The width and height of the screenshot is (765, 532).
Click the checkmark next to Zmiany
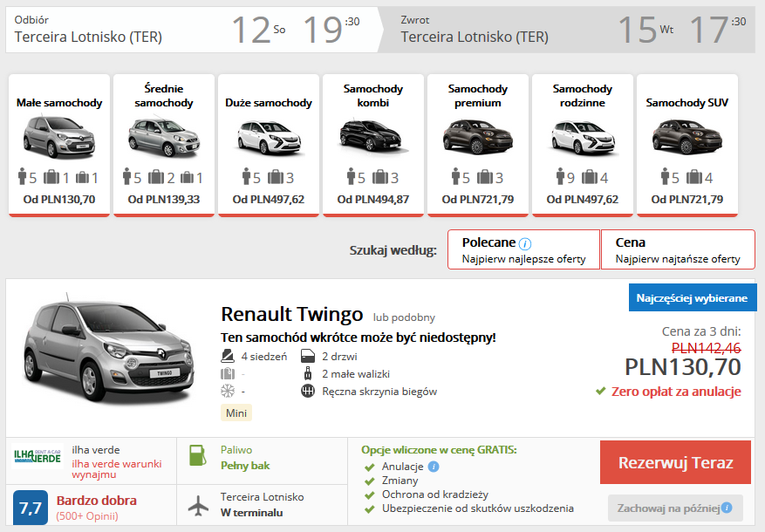click(369, 481)
